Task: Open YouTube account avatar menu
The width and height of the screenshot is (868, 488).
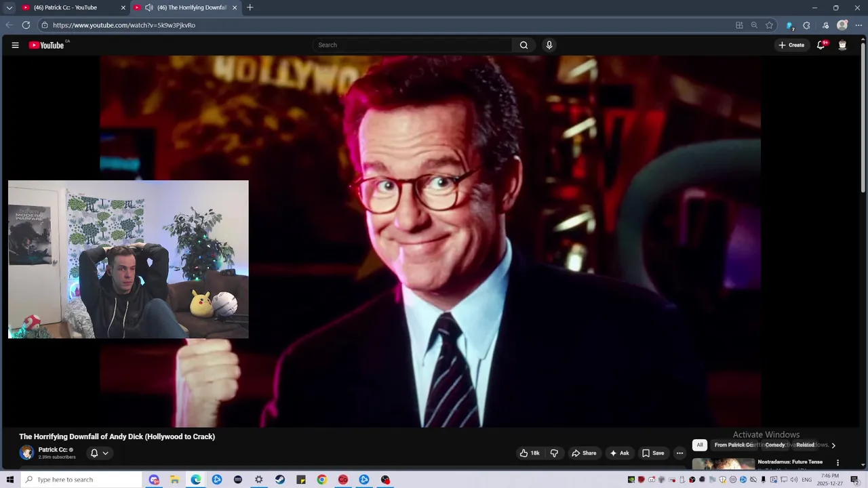Action: [842, 45]
